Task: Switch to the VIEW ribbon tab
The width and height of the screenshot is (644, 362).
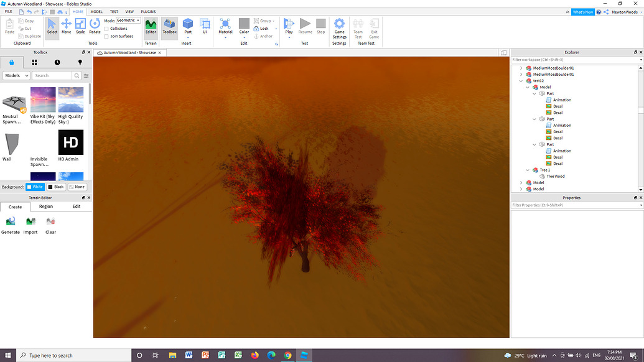Action: (129, 11)
